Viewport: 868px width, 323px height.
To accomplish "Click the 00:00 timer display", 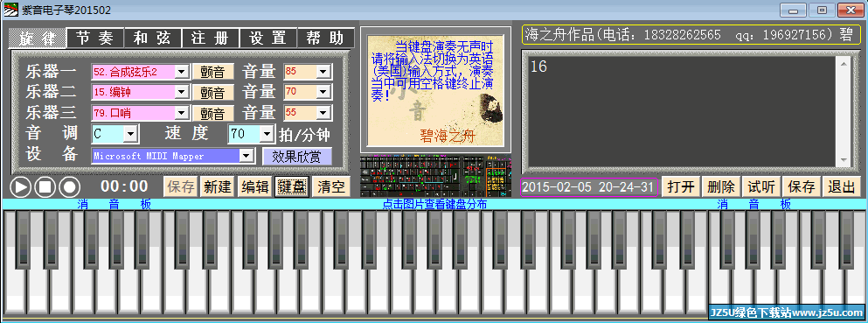I will pos(124,186).
